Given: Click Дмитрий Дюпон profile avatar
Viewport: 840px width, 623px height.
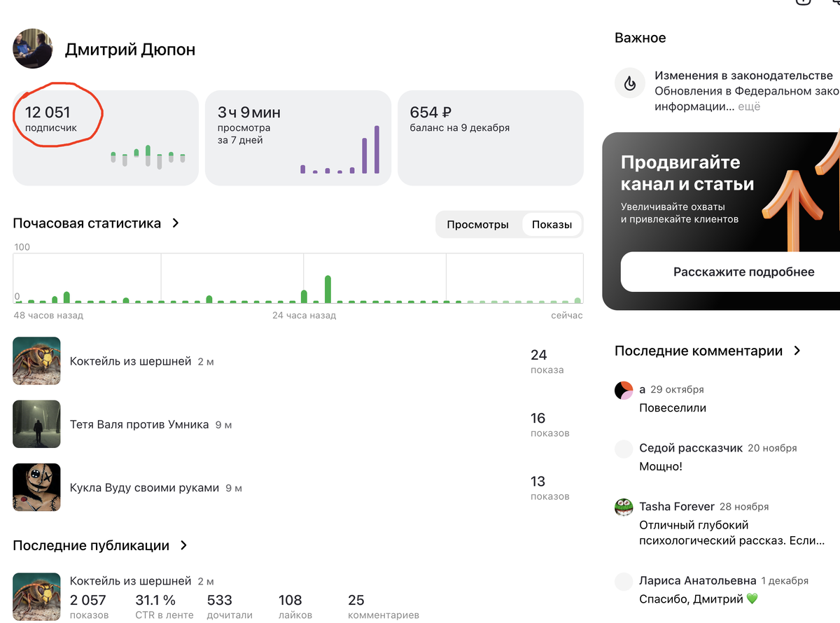Looking at the screenshot, I should (x=33, y=49).
